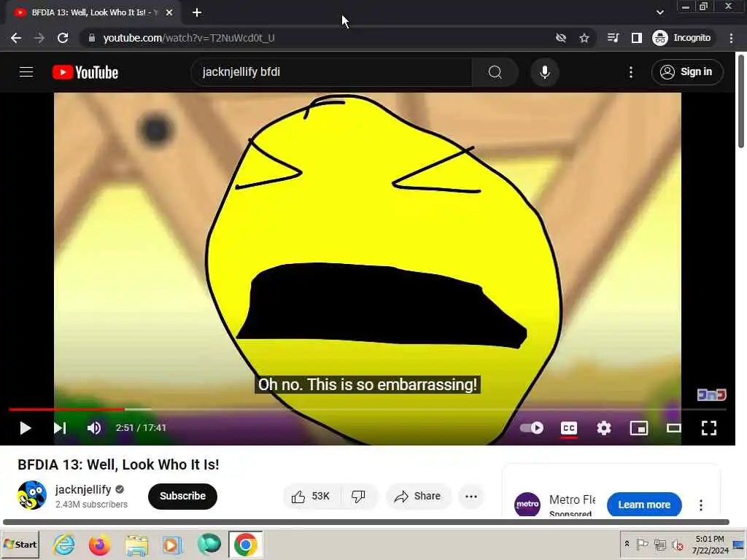747x560 pixels.
Task: Open video settings gear
Action: [x=603, y=428]
